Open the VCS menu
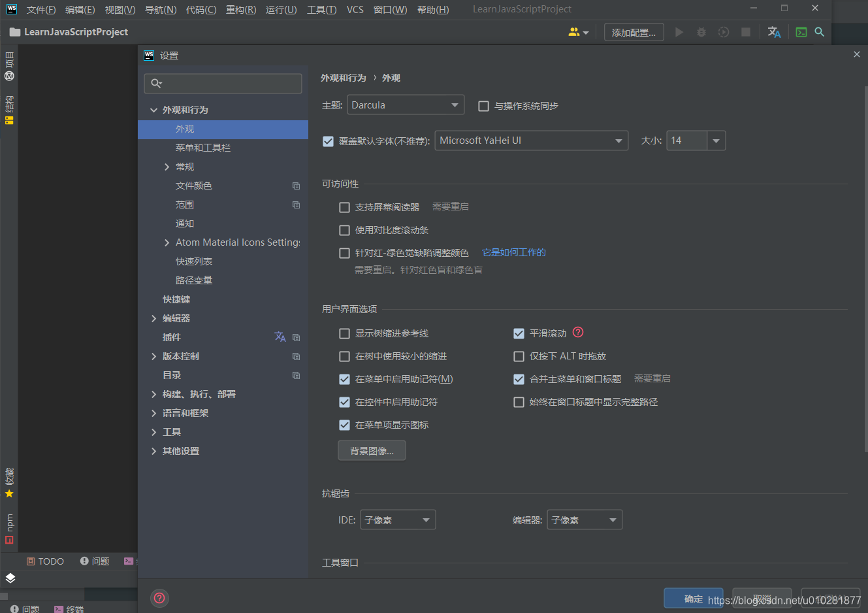Screen dimensions: 868x613 355,9
